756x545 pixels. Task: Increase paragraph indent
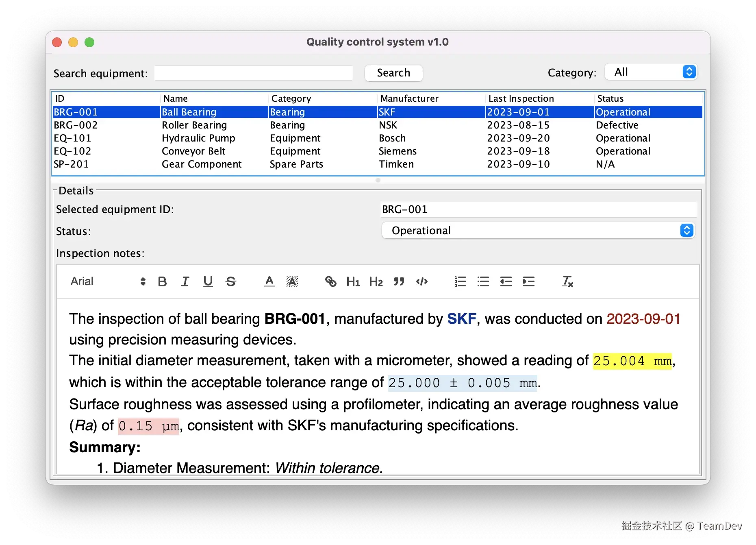[x=528, y=281]
